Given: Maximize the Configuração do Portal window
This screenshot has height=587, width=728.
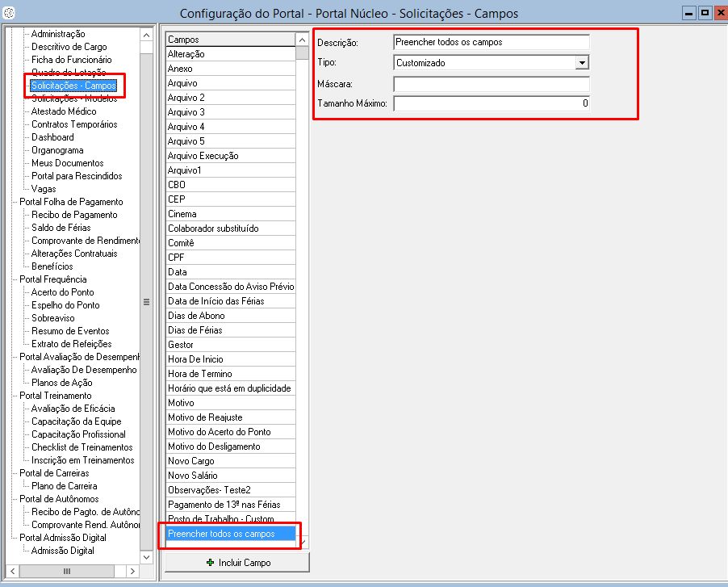Looking at the screenshot, I should pos(704,13).
